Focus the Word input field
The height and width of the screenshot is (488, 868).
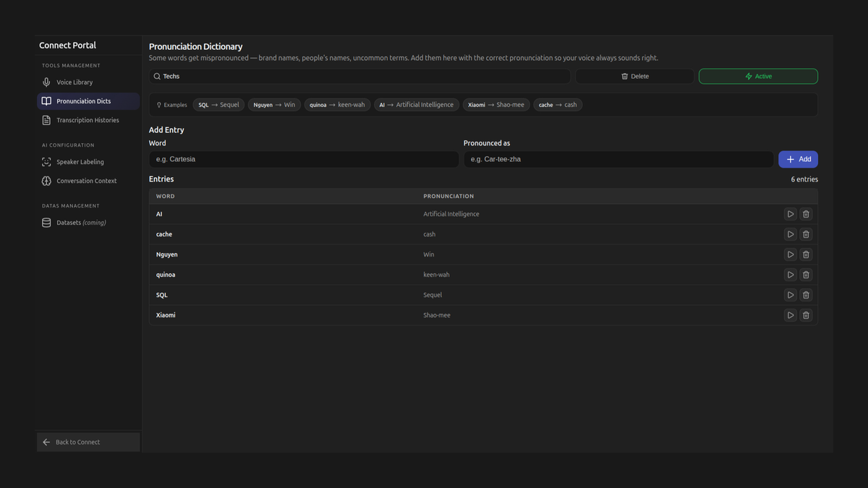304,159
